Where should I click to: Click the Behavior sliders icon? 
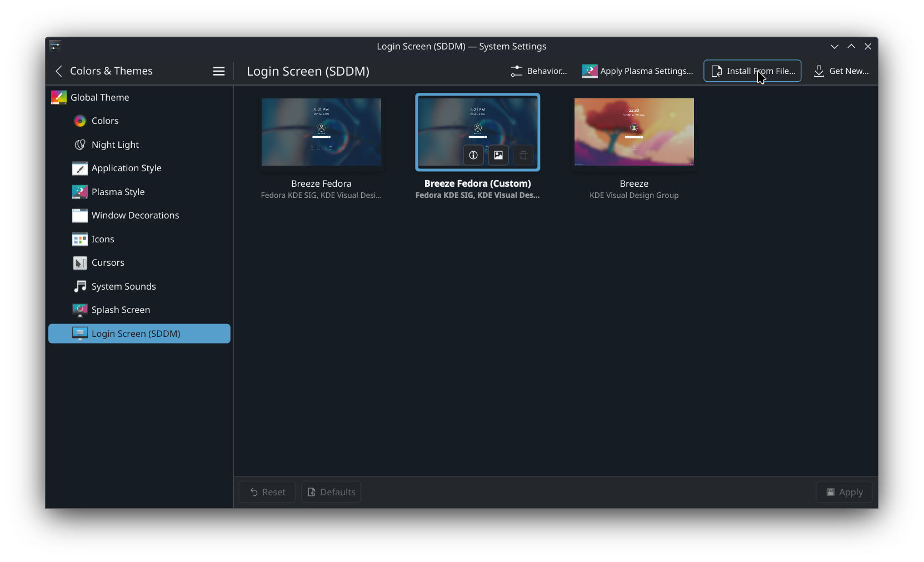517,71
